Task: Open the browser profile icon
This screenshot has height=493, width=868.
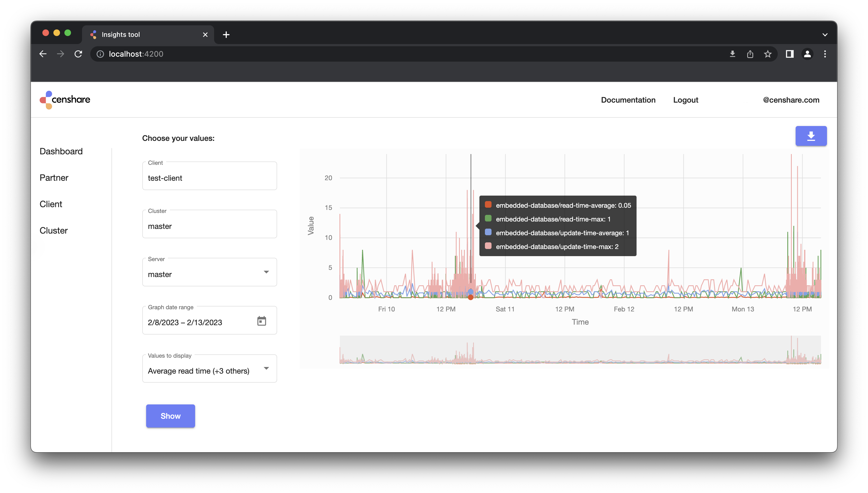Action: 807,54
